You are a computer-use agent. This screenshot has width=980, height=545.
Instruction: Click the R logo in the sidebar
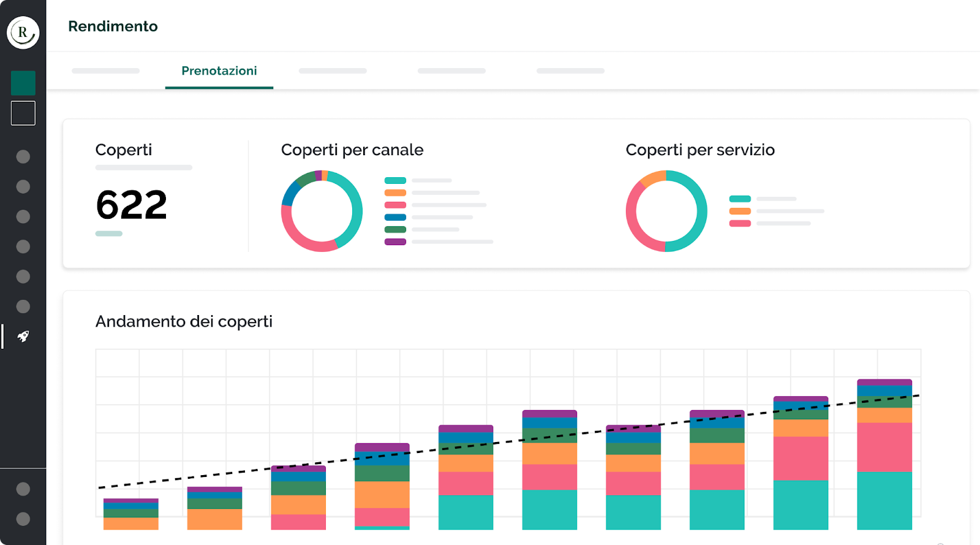[23, 32]
